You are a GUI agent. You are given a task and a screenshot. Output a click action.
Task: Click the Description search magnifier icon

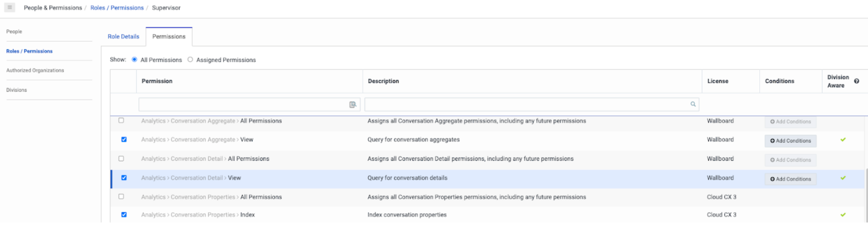tap(693, 104)
